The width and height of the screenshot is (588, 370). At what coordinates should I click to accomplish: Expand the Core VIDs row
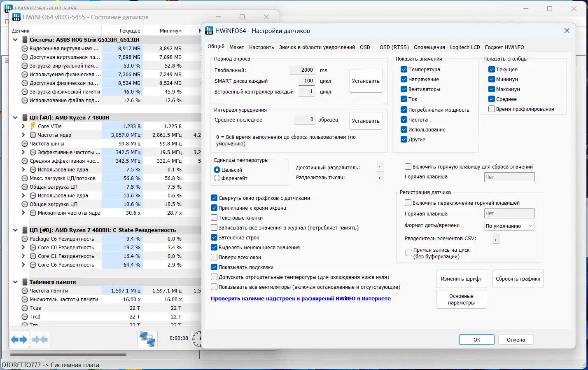pos(23,126)
